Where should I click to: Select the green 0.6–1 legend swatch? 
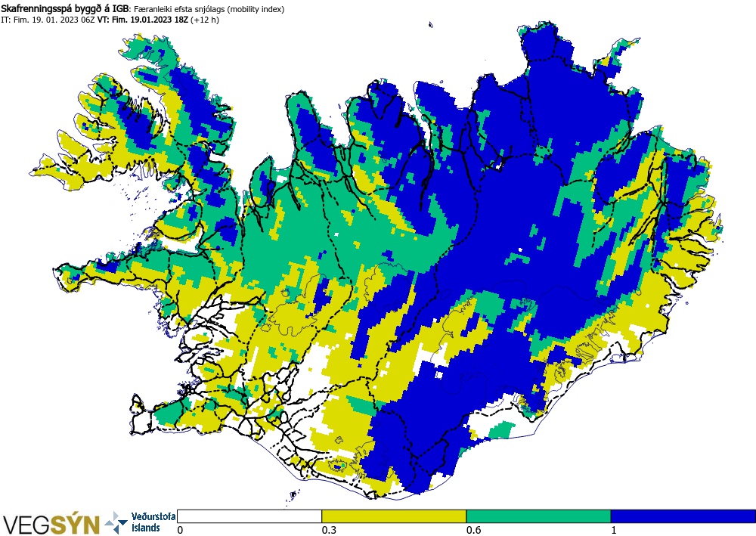(x=538, y=516)
